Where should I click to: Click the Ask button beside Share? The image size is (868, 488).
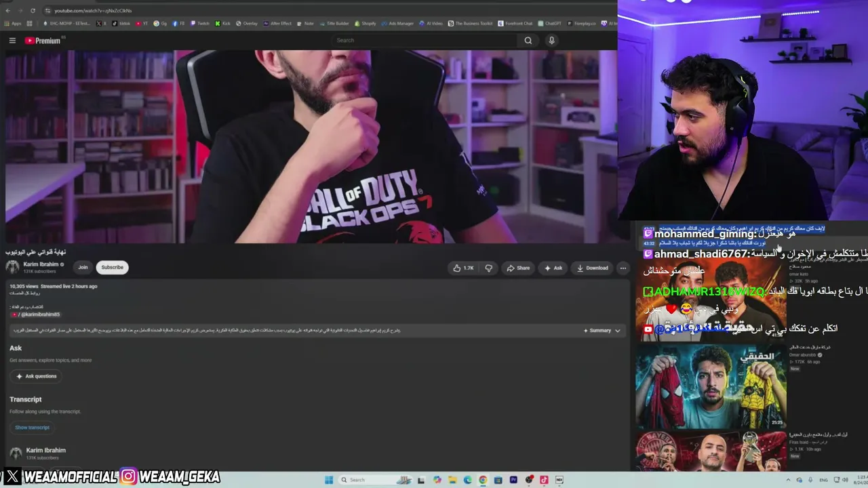click(553, 268)
